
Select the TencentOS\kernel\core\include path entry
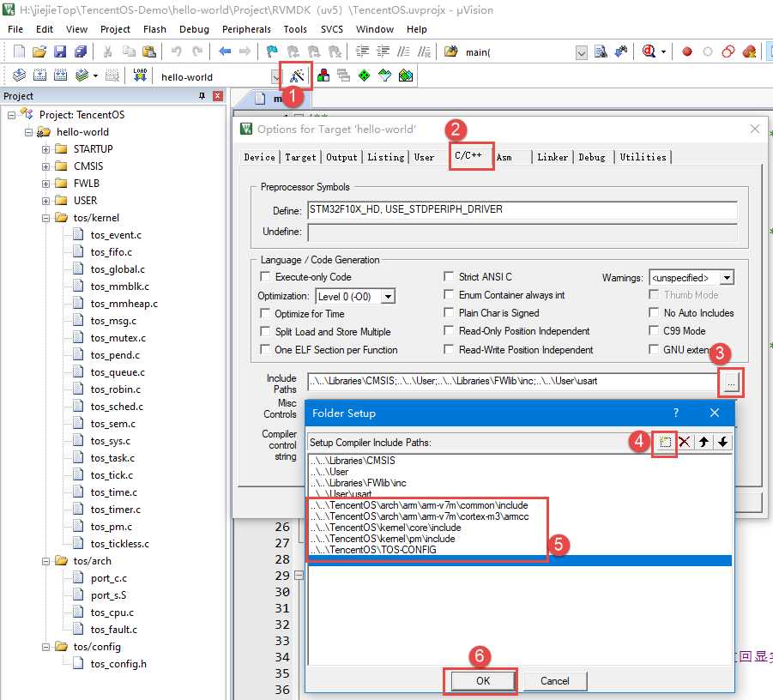386,528
